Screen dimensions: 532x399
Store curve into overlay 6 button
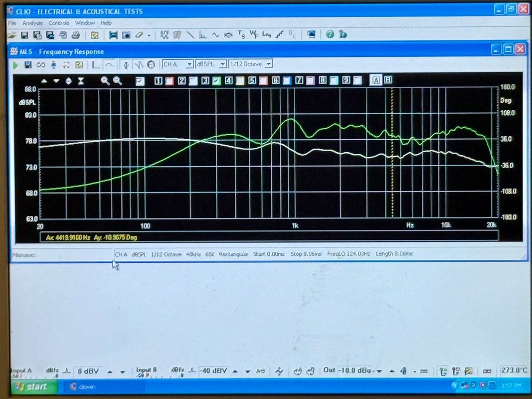(276, 80)
